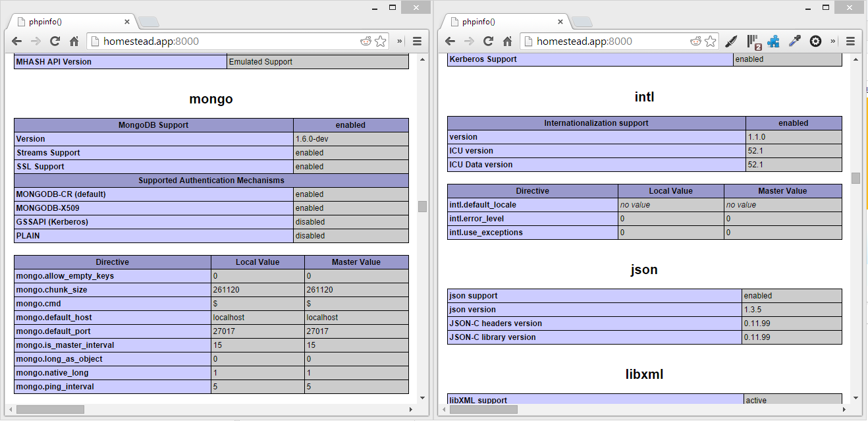Open the round black gear extension

coord(815,42)
